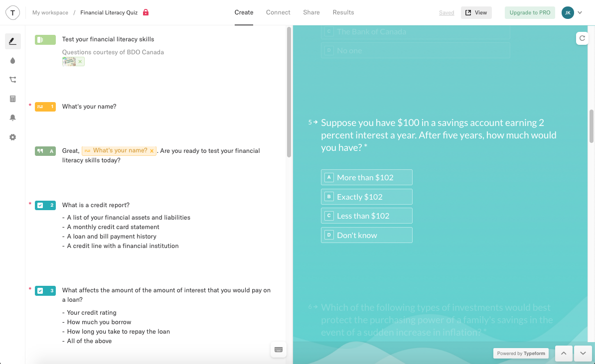595x364 pixels.
Task: Edit choice 'How much you borrow'
Action: point(99,322)
